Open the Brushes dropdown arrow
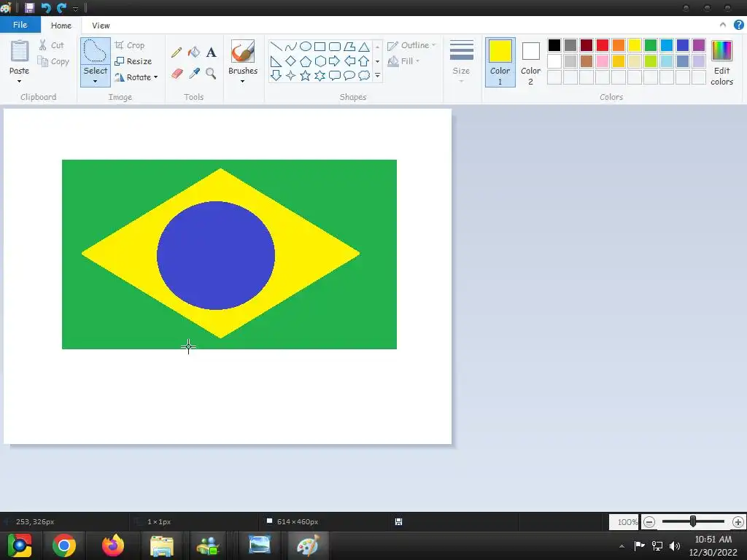Viewport: 747px width, 560px height. 242,82
